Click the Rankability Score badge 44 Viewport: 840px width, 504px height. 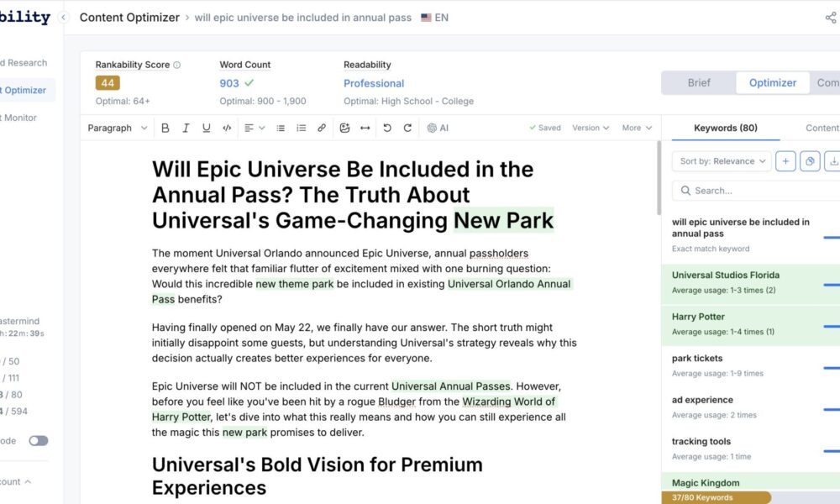(x=108, y=83)
